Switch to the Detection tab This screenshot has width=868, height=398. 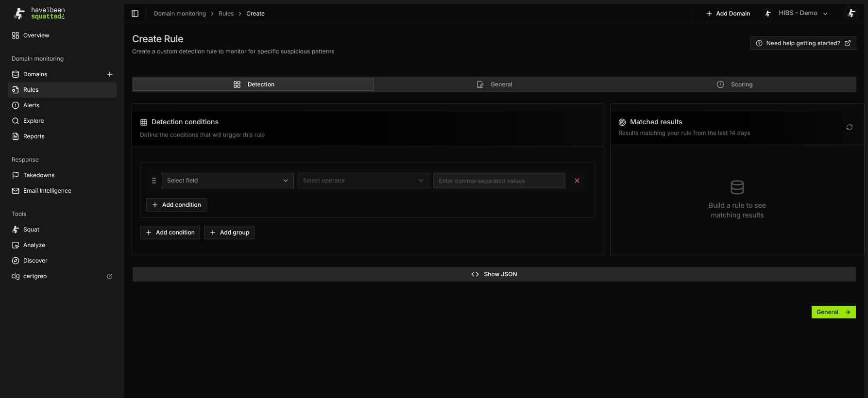[254, 84]
